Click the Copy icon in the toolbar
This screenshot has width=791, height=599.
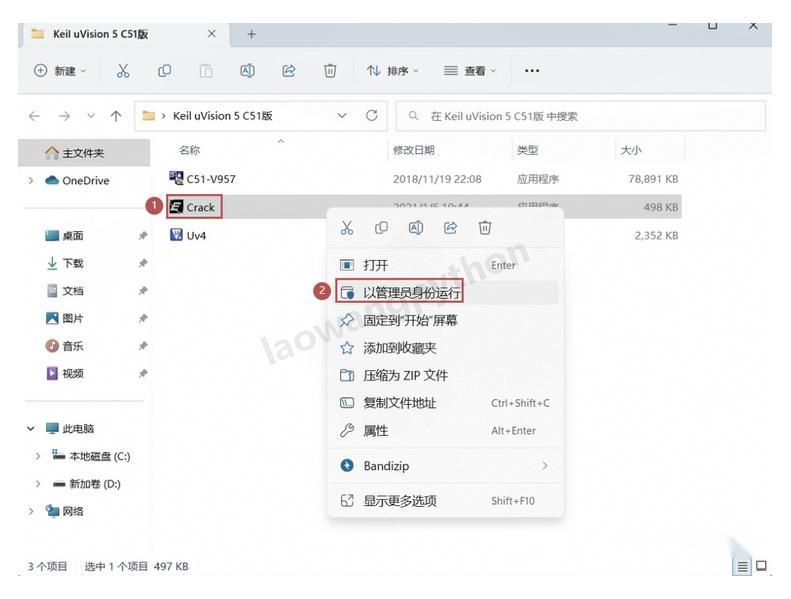[x=164, y=71]
